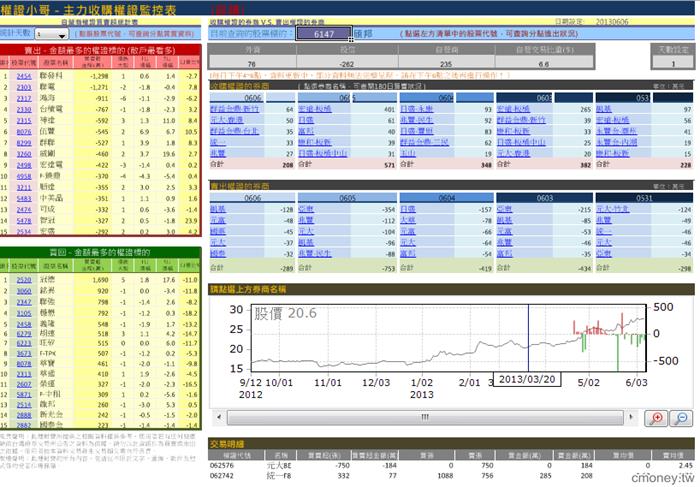Image resolution: width=700 pixels, height=487 pixels.
Task: Open the statistics days dropdown
Action: pyautogui.click(x=52, y=34)
